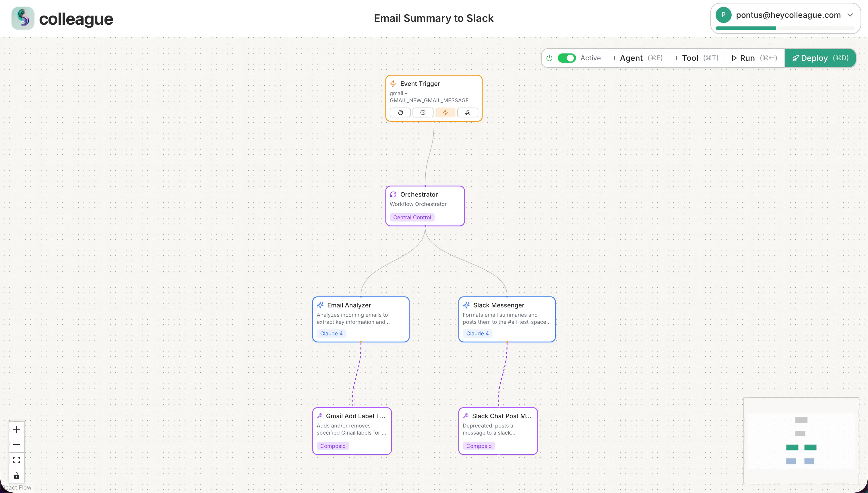Click the Slack Chat Post wrench icon
The width and height of the screenshot is (868, 493).
coord(466,416)
